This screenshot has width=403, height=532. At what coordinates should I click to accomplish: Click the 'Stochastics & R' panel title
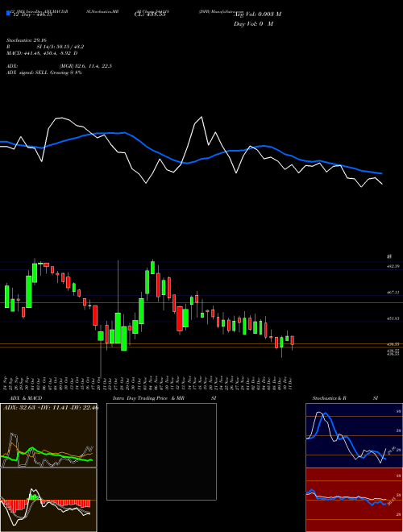point(330,398)
